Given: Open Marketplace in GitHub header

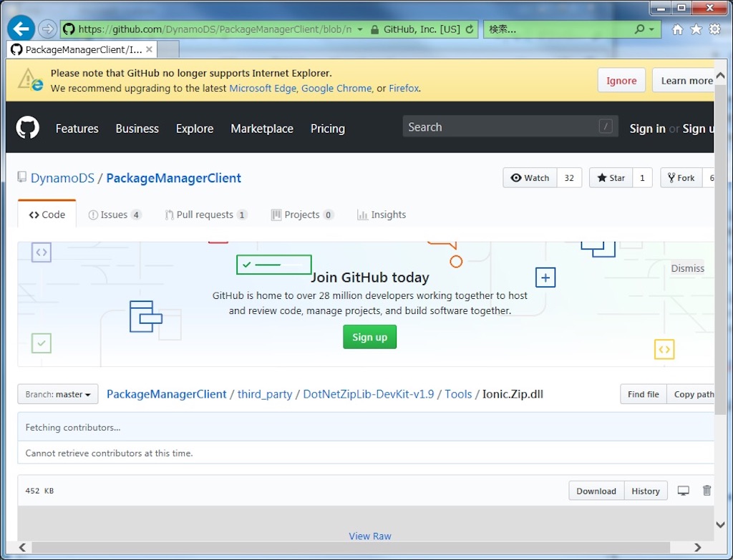Looking at the screenshot, I should 262,129.
